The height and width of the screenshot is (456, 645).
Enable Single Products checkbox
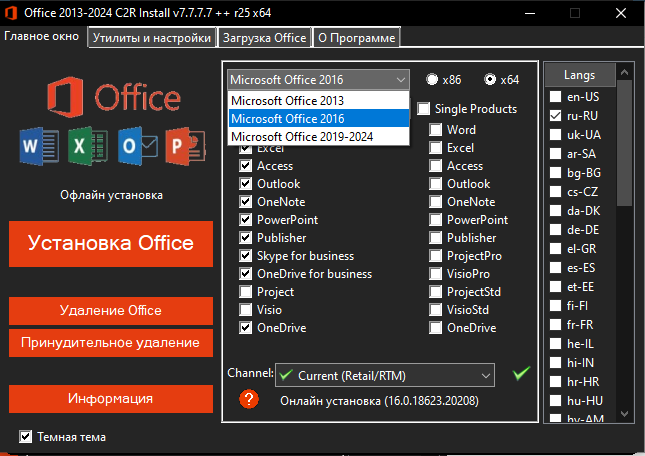pyautogui.click(x=423, y=109)
